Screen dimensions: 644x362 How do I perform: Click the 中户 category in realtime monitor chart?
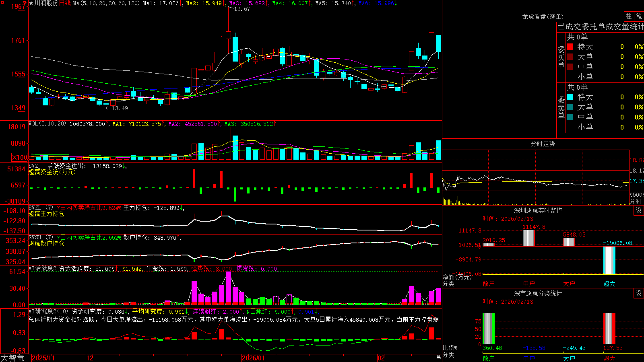click(x=529, y=284)
